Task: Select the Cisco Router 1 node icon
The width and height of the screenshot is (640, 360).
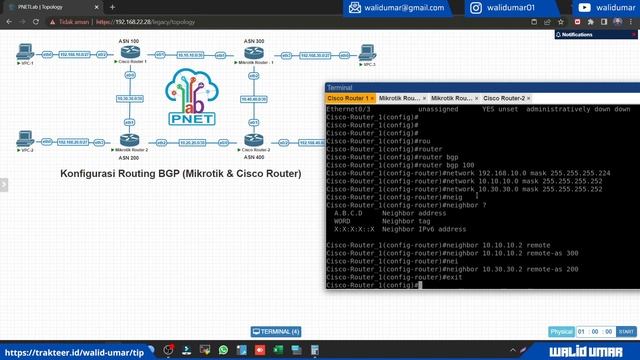Action: 130,52
